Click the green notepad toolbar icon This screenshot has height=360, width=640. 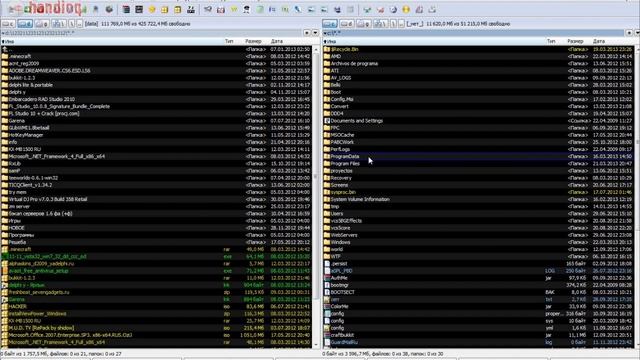260,9
